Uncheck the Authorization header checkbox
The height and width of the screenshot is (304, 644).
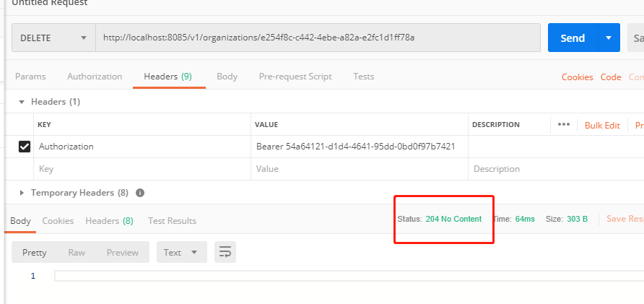(25, 147)
